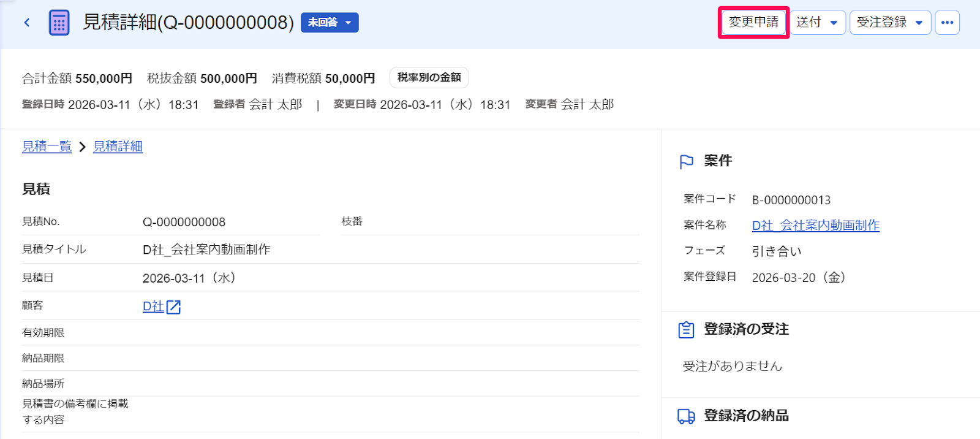Click the 税率別の金額 button
Viewport: 980px width, 439px height.
point(429,78)
